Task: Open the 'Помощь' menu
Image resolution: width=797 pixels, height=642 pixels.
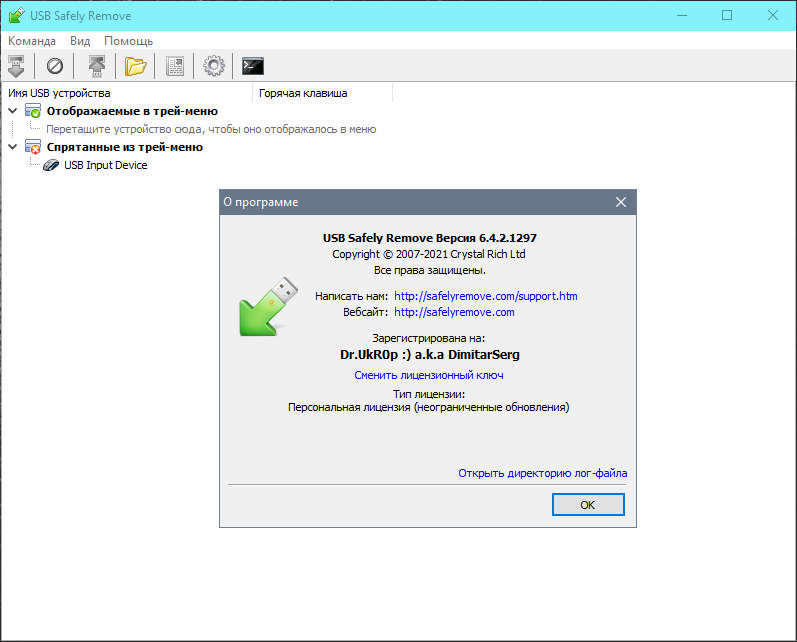Action: [129, 41]
